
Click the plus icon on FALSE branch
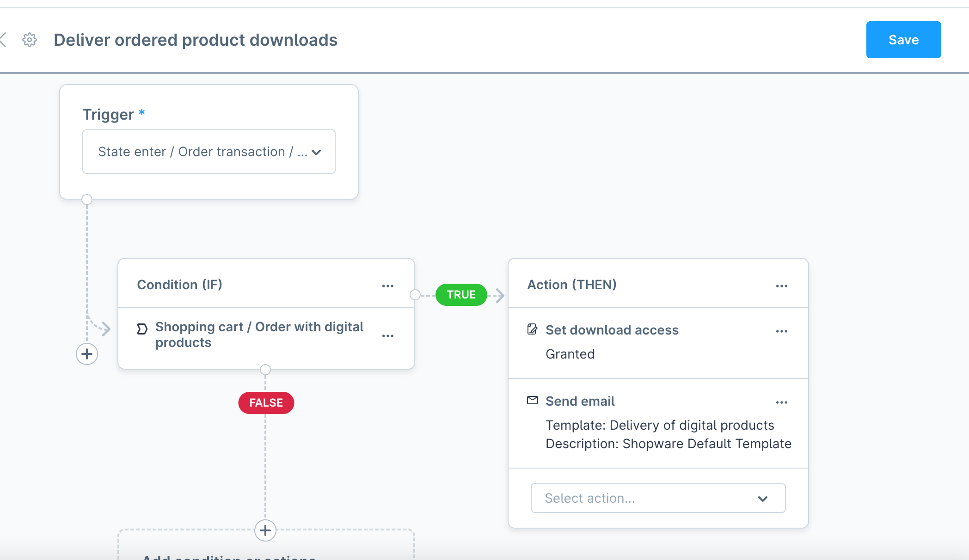[x=265, y=531]
